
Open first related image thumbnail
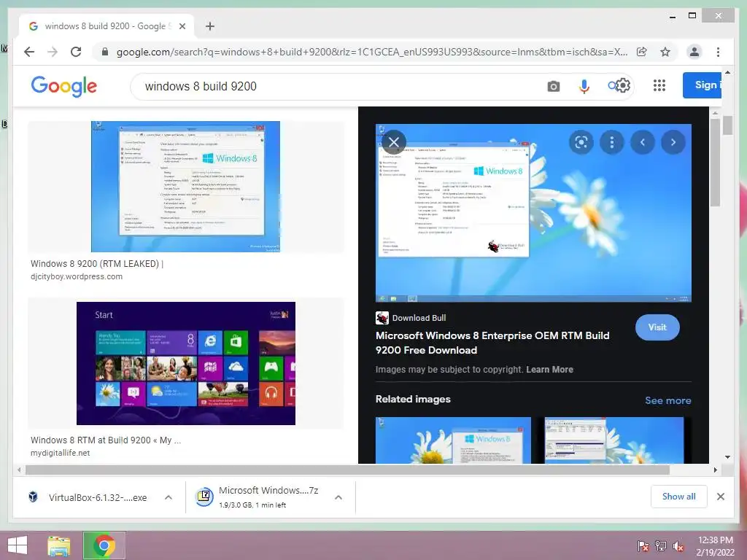[x=453, y=440]
